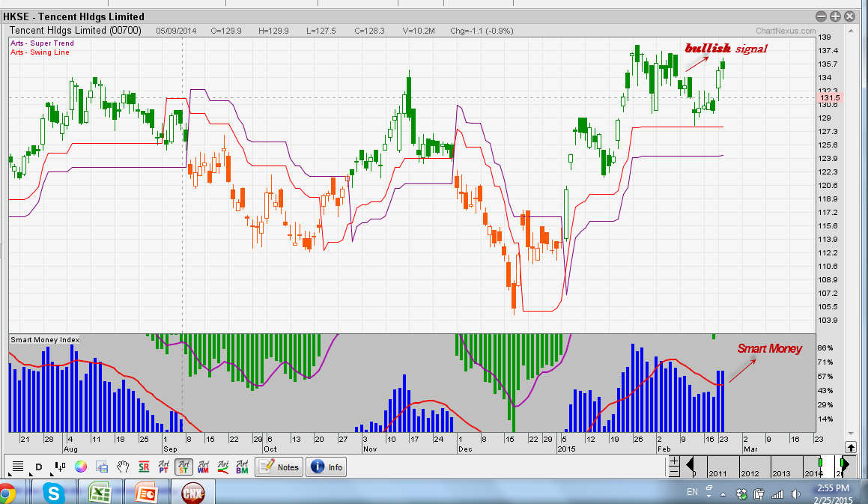The height and width of the screenshot is (504, 868).
Task: Click the Arts - Super Trend legend label
Action: click(x=42, y=43)
